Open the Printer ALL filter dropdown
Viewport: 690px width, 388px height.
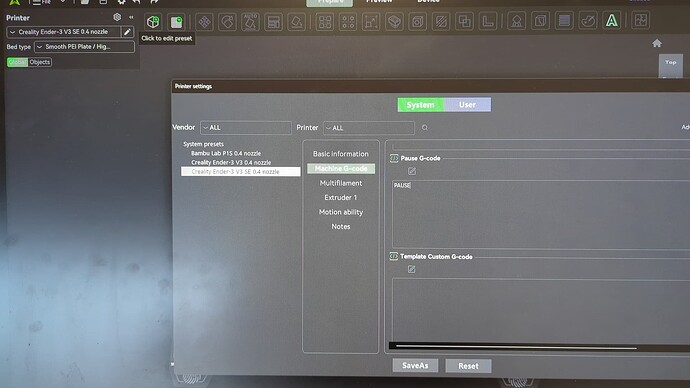369,128
